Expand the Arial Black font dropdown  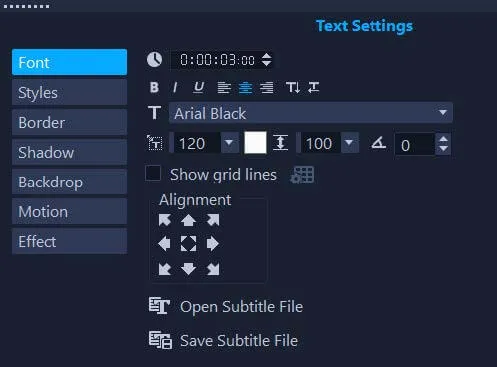pos(443,113)
